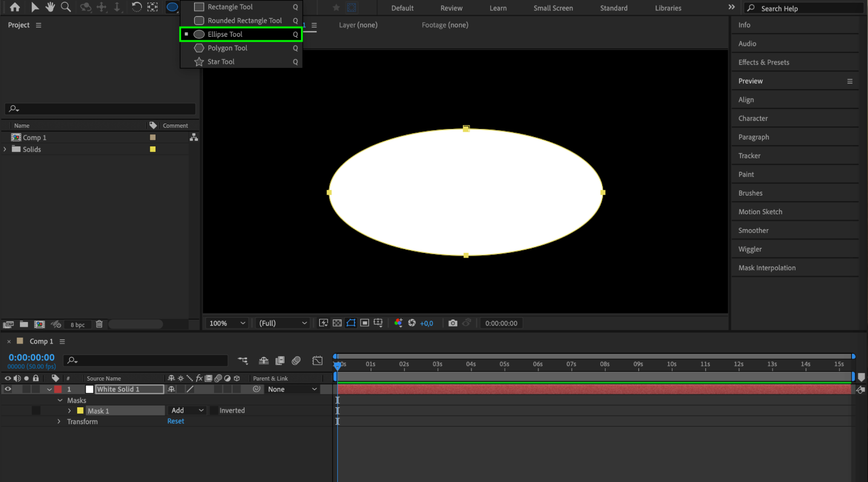Select the Hand tool
Screen dimensions: 868x482
coord(50,7)
